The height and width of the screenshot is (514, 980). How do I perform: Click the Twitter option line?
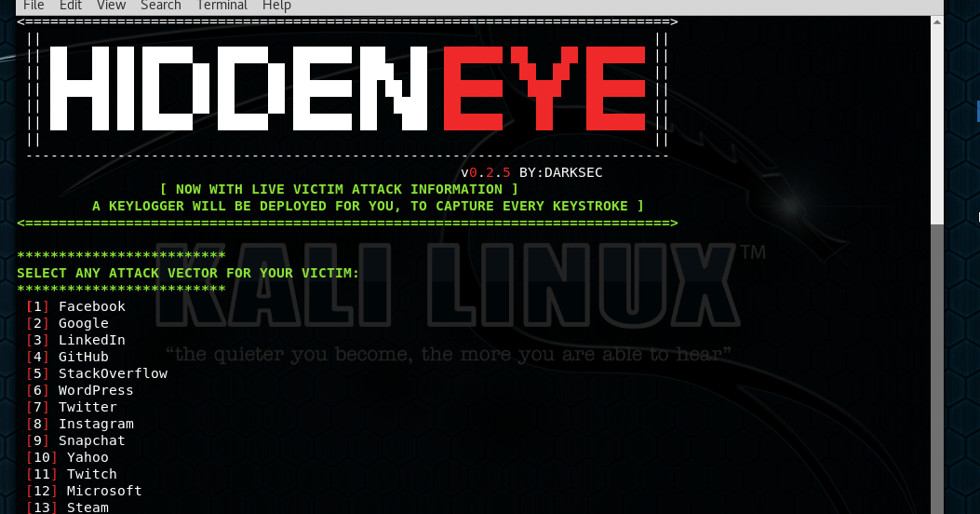point(72,407)
